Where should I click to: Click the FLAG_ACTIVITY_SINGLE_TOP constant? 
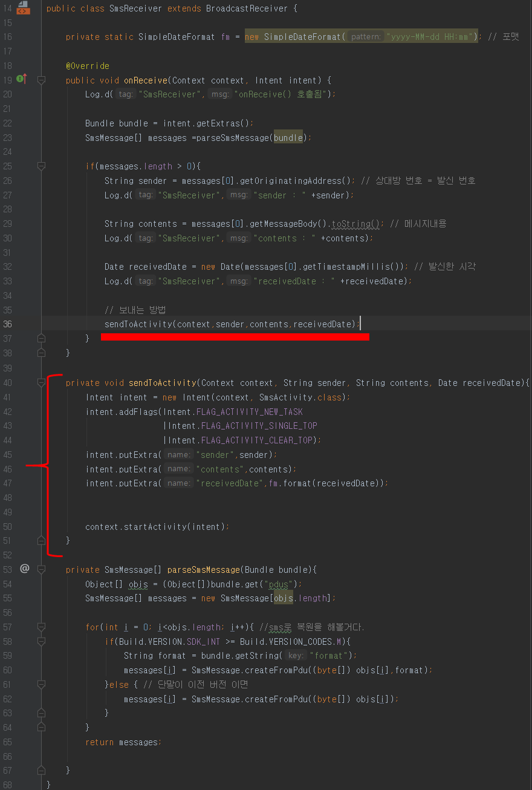[259, 426]
